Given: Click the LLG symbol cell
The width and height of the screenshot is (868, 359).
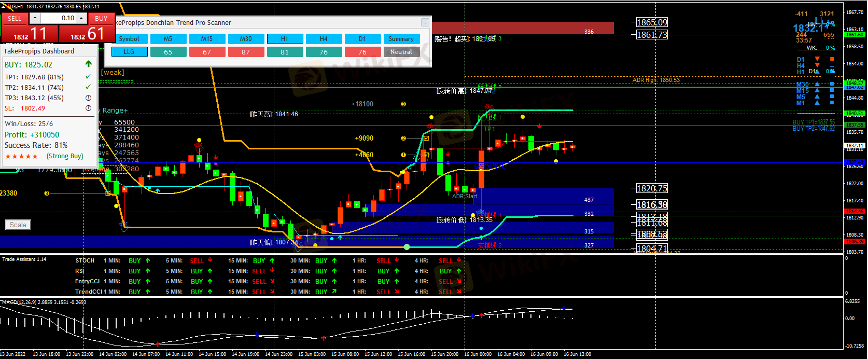Looking at the screenshot, I should click(129, 52).
